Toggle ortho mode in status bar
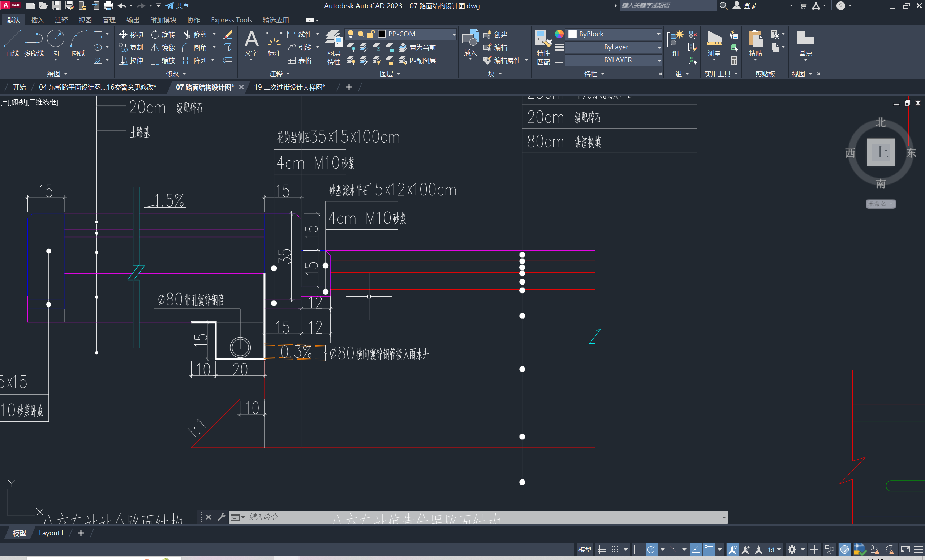The image size is (925, 560). coord(638,550)
